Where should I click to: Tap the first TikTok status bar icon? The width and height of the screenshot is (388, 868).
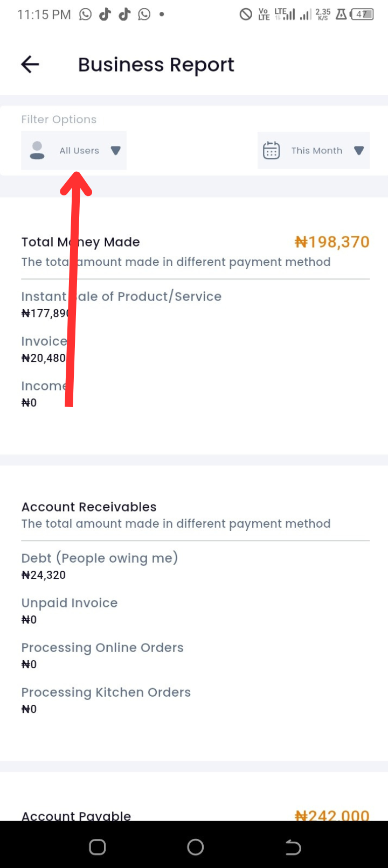coord(105,15)
